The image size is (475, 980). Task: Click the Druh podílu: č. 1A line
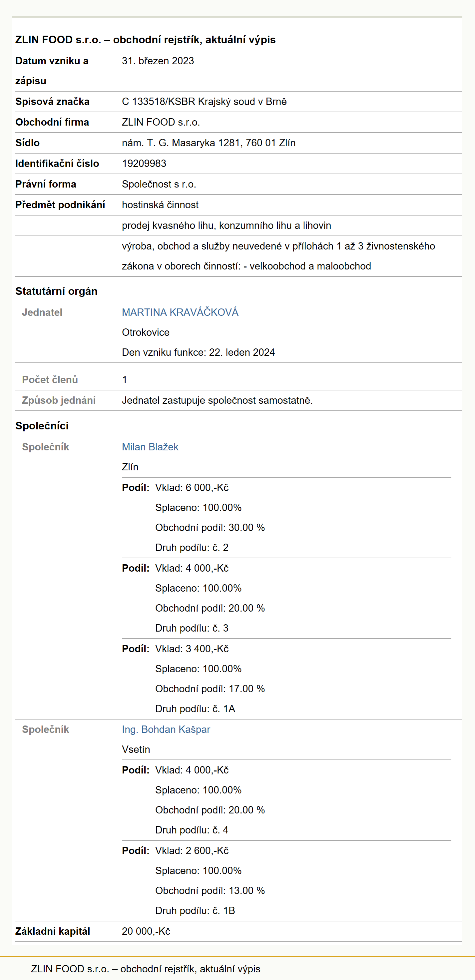(x=195, y=709)
